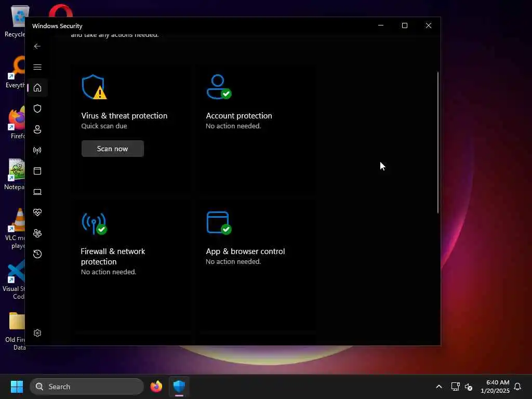This screenshot has width=532, height=399.
Task: Open the clock and date display
Action: click(495, 387)
